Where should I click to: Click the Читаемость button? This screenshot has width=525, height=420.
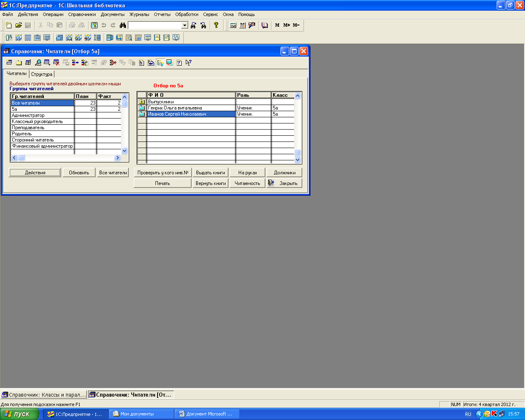pyautogui.click(x=247, y=183)
